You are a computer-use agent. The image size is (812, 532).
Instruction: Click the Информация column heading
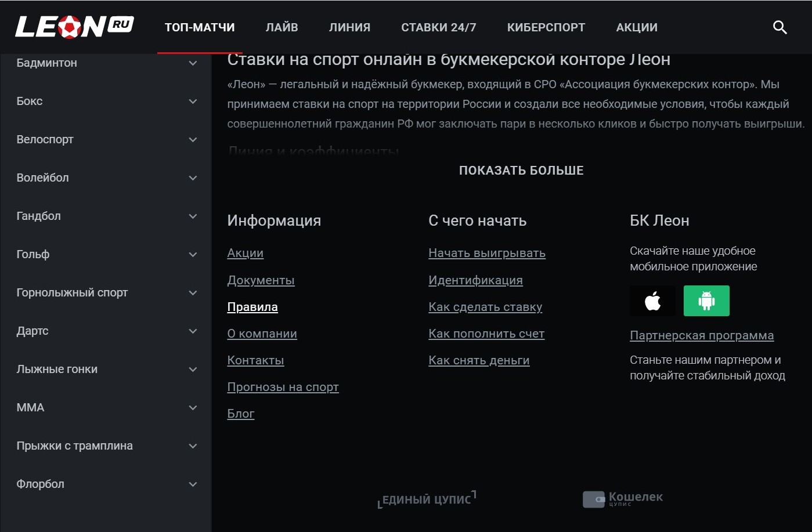point(274,220)
